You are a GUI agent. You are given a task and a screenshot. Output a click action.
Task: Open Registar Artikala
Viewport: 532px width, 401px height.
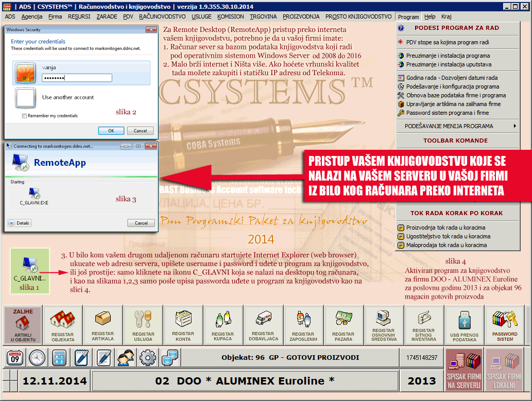(103, 325)
